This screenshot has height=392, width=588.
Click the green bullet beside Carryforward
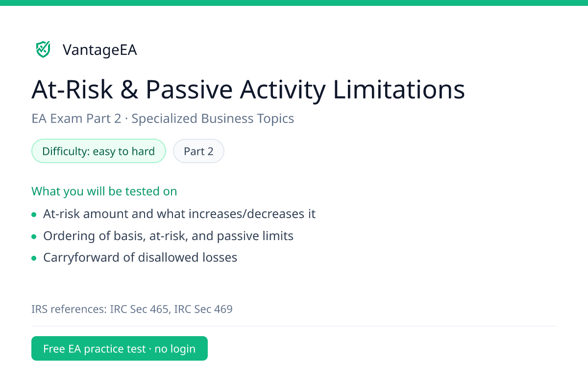tap(34, 258)
